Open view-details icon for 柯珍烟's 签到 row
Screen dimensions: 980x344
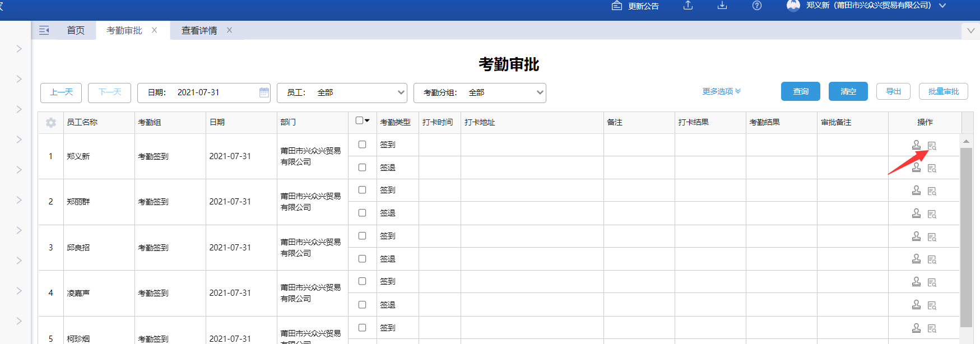point(932,328)
